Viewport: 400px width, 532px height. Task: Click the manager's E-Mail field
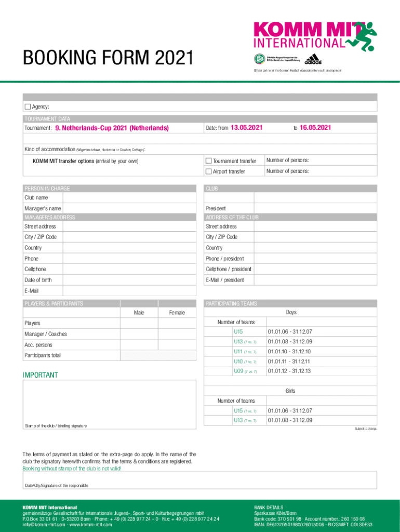click(129, 291)
